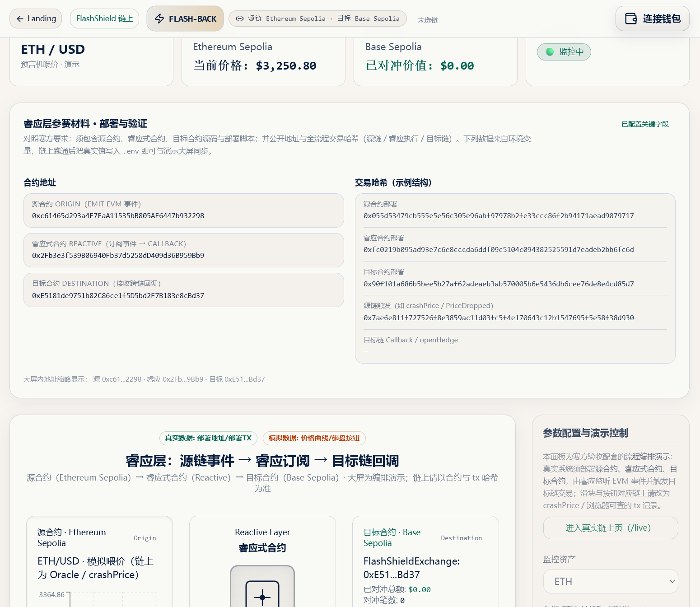
Task: Click the green dot in 监控中 badge
Action: (550, 52)
